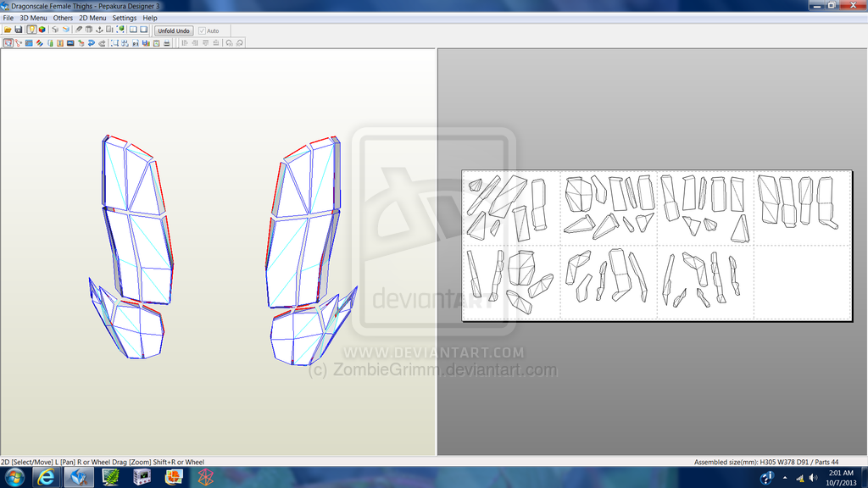Open a file with the folder icon
The height and width of the screenshot is (488, 868).
coord(8,30)
